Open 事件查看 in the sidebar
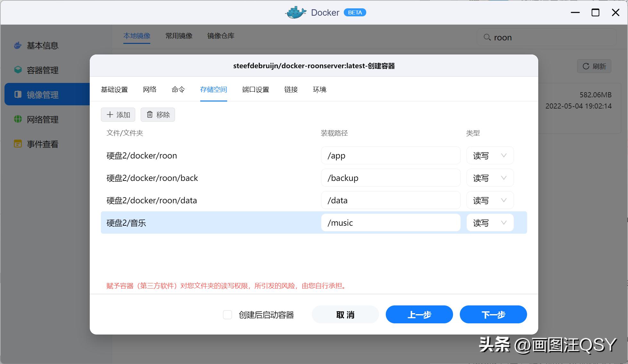628x364 pixels. pyautogui.click(x=42, y=144)
